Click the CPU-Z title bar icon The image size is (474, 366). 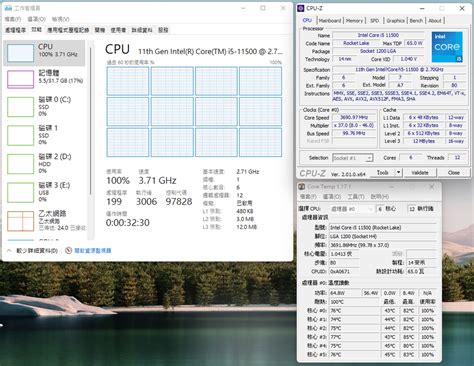(301, 8)
